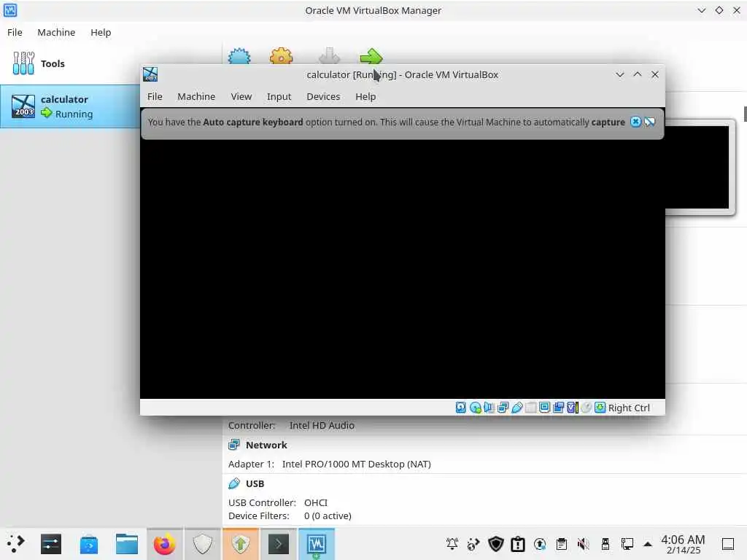Open the Help menu in VirtualBox Manager
This screenshot has width=747, height=560.
(x=101, y=32)
